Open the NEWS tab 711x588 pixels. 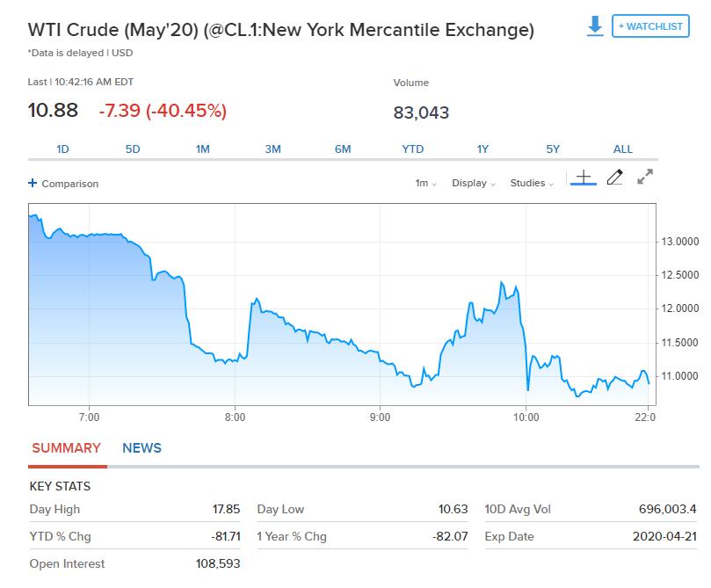(141, 448)
